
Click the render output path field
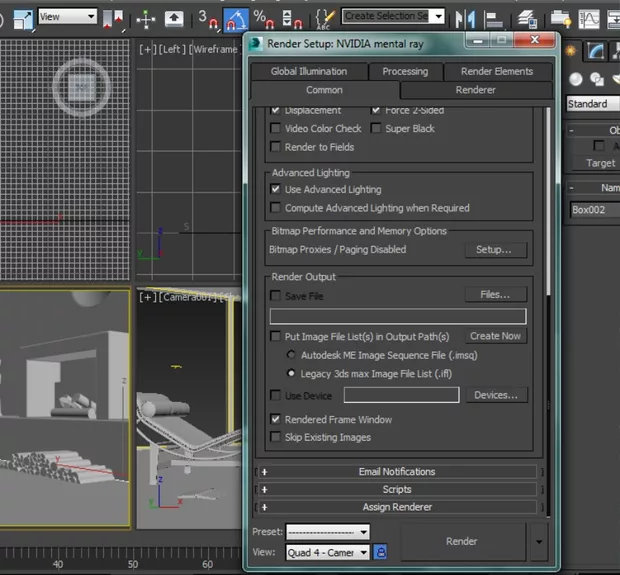pyautogui.click(x=398, y=316)
